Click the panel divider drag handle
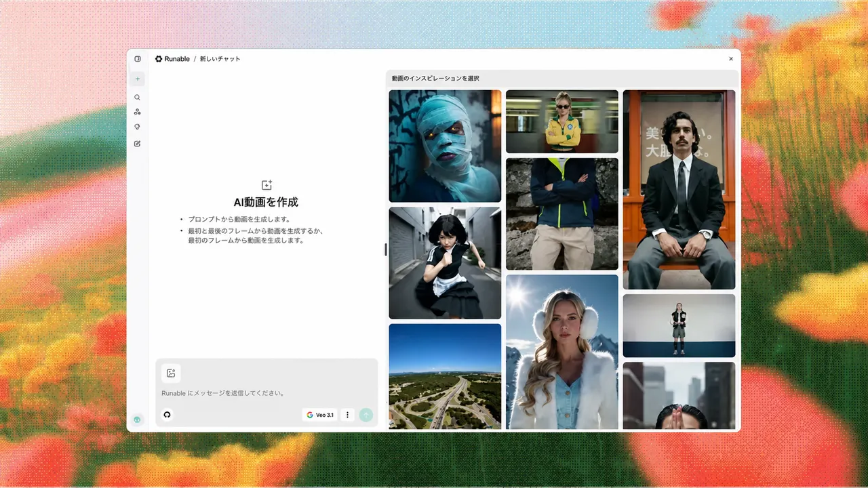This screenshot has height=488, width=868. pos(386,249)
